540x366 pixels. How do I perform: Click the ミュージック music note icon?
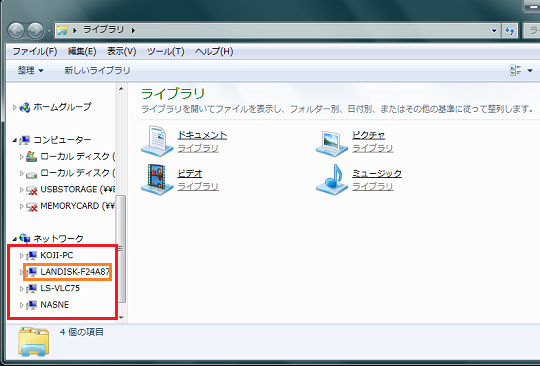(x=332, y=179)
